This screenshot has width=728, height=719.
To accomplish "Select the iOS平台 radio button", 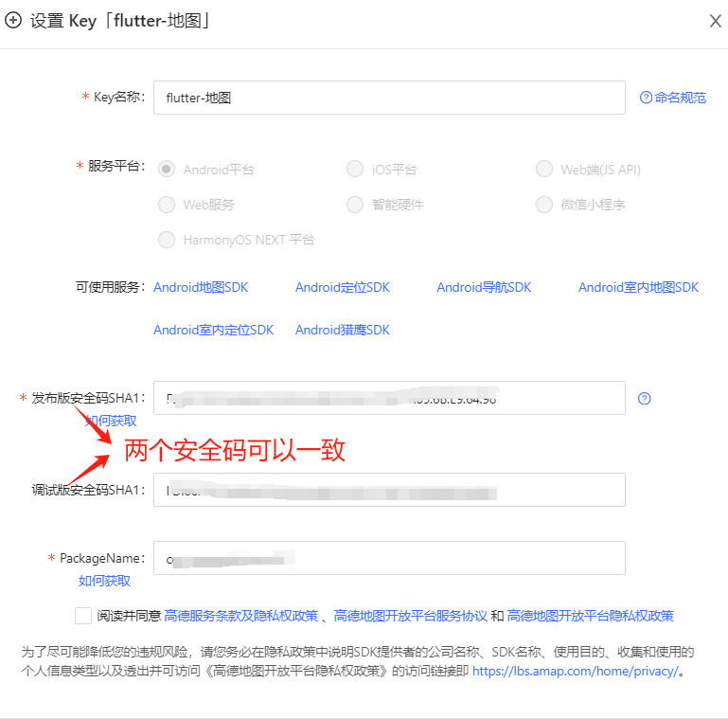I will 355,170.
